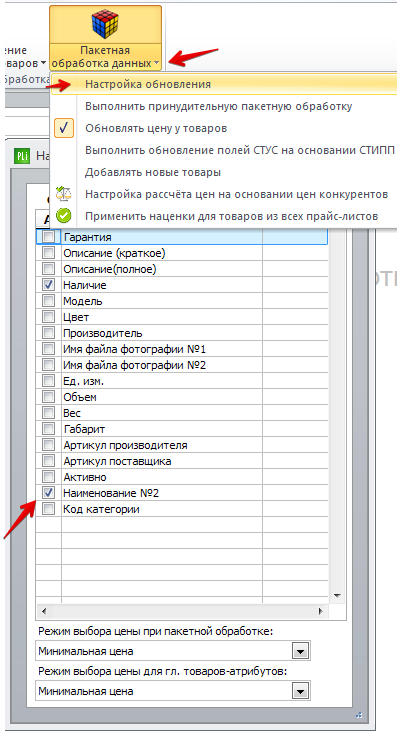Check the 'Активно' checkbox

(x=48, y=477)
